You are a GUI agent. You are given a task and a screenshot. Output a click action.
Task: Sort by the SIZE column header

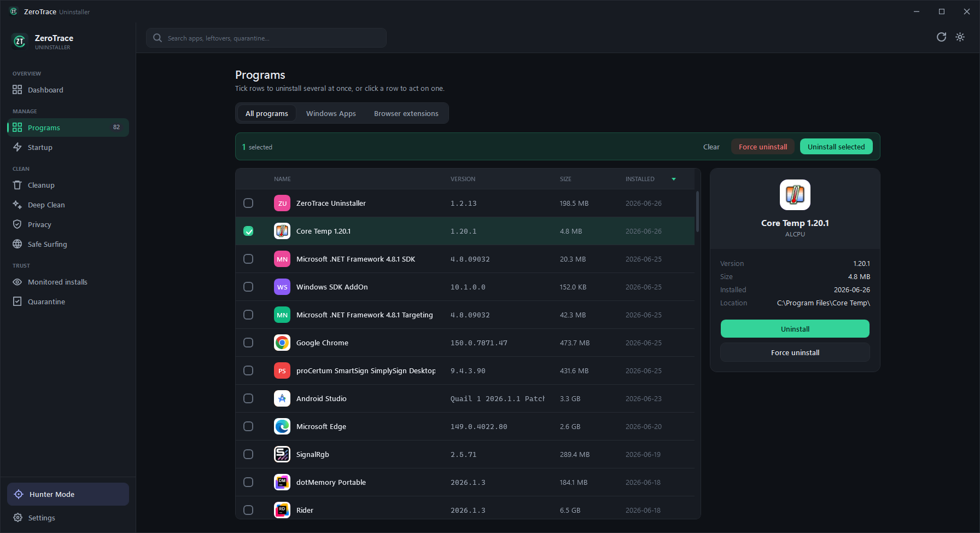tap(565, 179)
